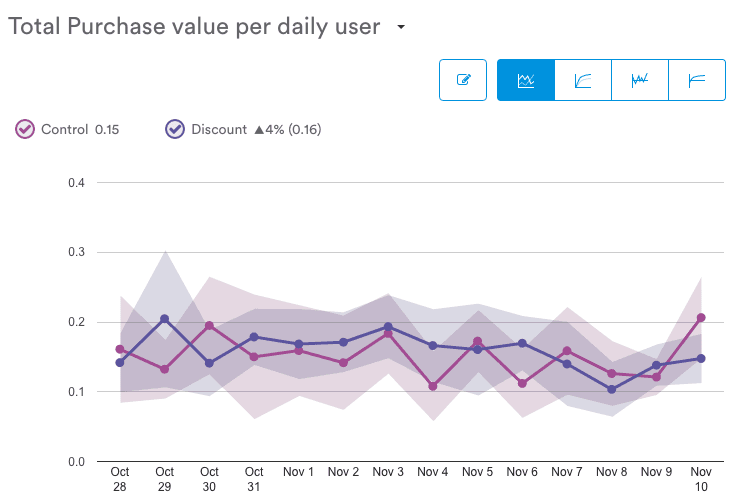Select the Discount data point on Nov 10
This screenshot has height=500, width=734.
coord(701,358)
